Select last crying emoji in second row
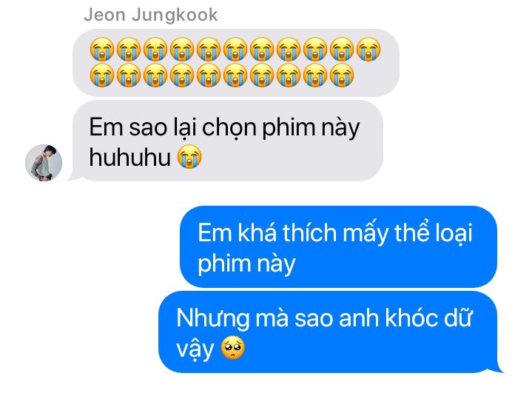Screen dimensions: 532x393 [342, 75]
